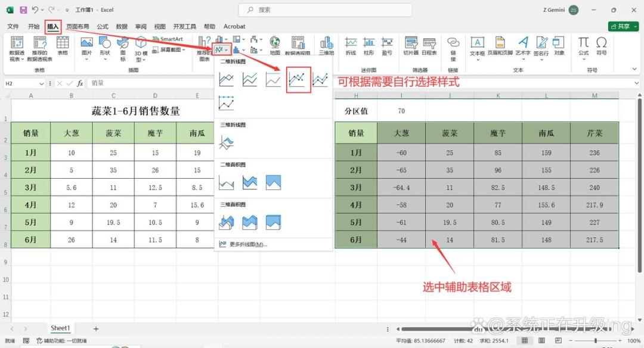Screen dimensions: 644x348
Task: Open the SmartArt graphic tool
Action: pyautogui.click(x=168, y=39)
